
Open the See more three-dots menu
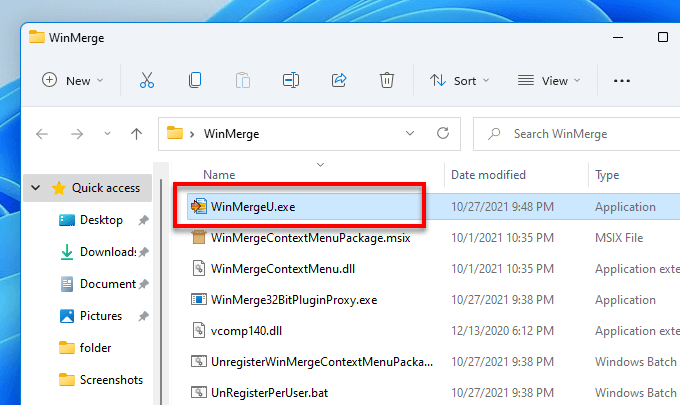click(x=621, y=81)
